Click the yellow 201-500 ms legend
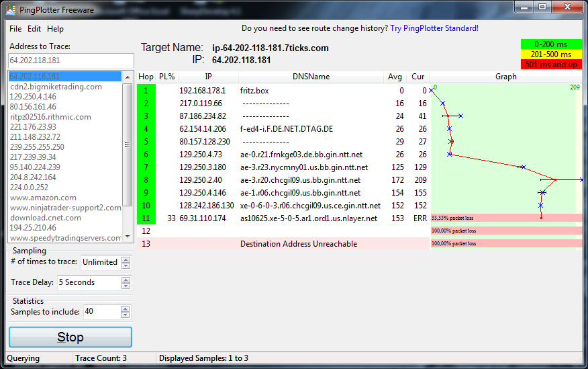The height and width of the screenshot is (369, 588). click(x=551, y=54)
